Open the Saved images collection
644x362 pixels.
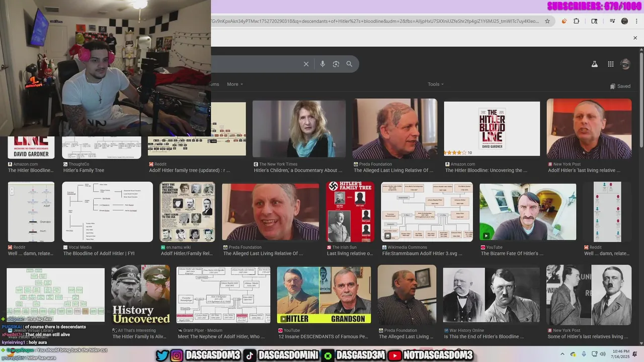click(x=620, y=86)
